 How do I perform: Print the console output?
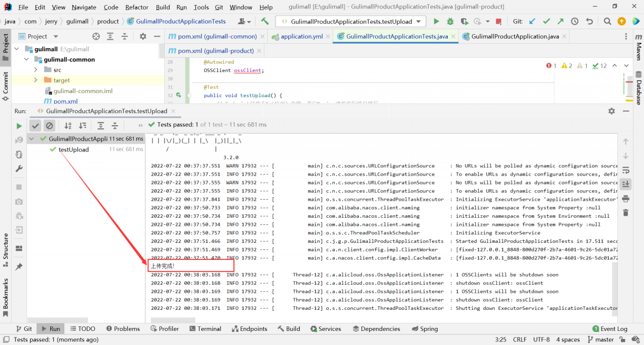pyautogui.click(x=625, y=199)
